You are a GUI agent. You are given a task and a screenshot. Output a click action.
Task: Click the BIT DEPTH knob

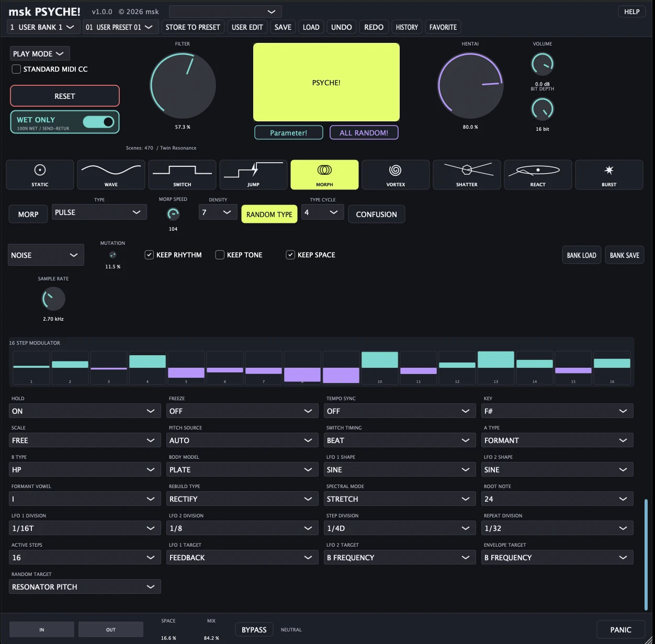coord(543,109)
